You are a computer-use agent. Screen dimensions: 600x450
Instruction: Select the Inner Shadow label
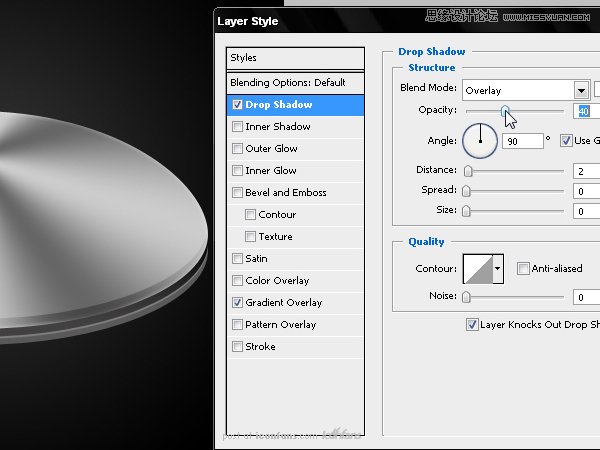278,127
